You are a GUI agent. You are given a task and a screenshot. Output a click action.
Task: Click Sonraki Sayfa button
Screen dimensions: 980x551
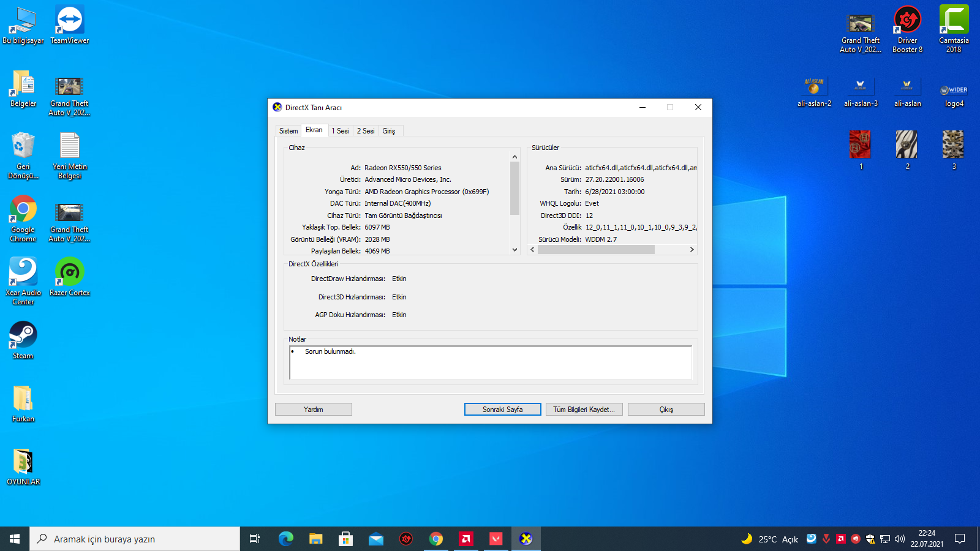tap(502, 410)
